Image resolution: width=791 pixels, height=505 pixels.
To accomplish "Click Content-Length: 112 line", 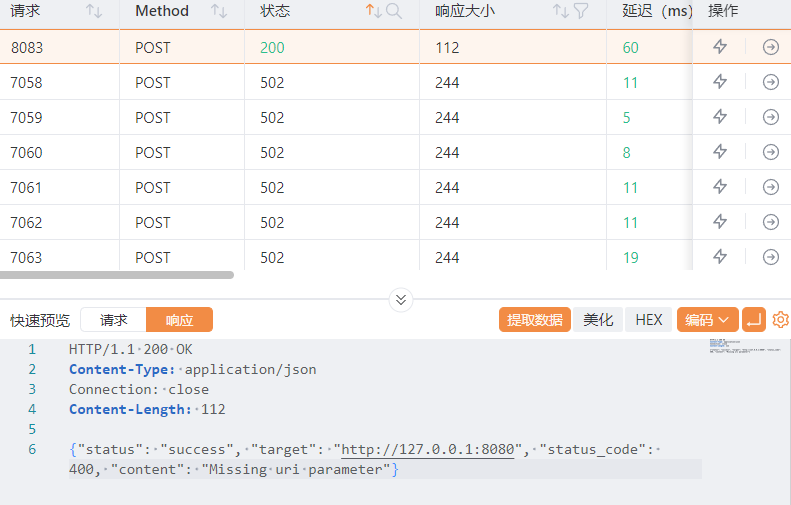I will click(x=147, y=409).
